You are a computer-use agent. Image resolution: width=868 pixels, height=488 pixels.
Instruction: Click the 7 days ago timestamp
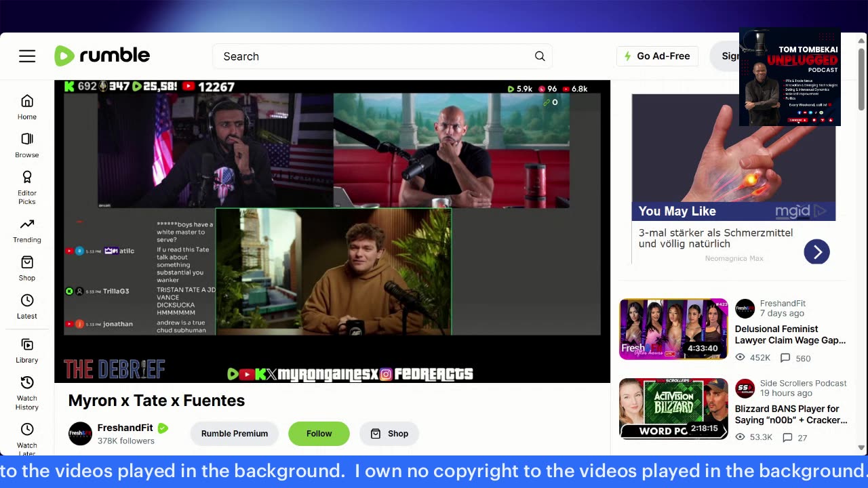click(x=782, y=314)
